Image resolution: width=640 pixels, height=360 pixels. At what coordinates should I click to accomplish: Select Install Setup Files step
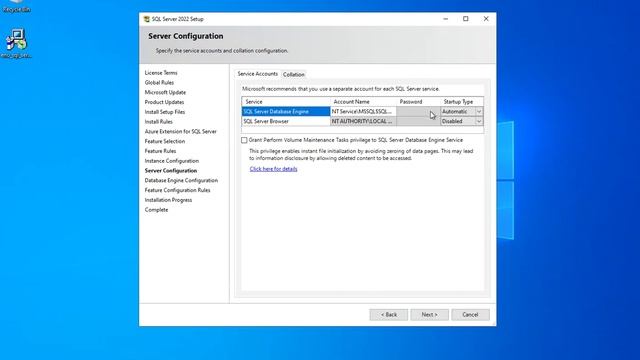point(165,112)
